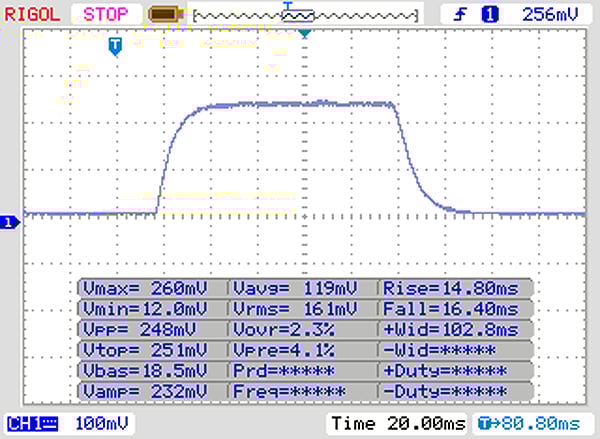Click the -Duty measurement row
Image resolution: width=600 pixels, height=439 pixels.
click(445, 391)
